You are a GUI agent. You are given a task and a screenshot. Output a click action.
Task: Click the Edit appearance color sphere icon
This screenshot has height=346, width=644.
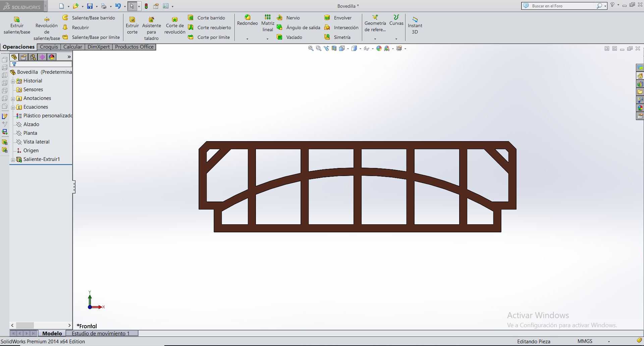click(x=379, y=49)
